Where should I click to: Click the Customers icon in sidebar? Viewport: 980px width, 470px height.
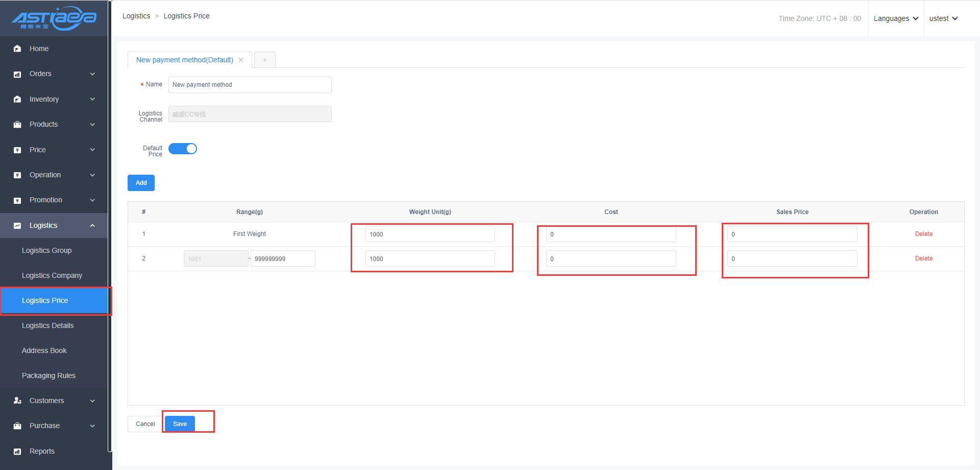17,401
